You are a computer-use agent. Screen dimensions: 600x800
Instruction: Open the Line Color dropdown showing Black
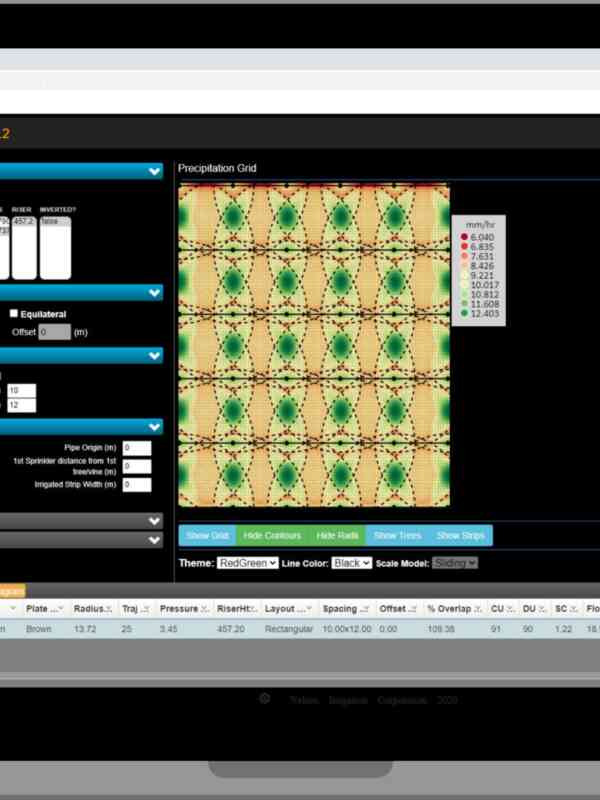point(352,563)
